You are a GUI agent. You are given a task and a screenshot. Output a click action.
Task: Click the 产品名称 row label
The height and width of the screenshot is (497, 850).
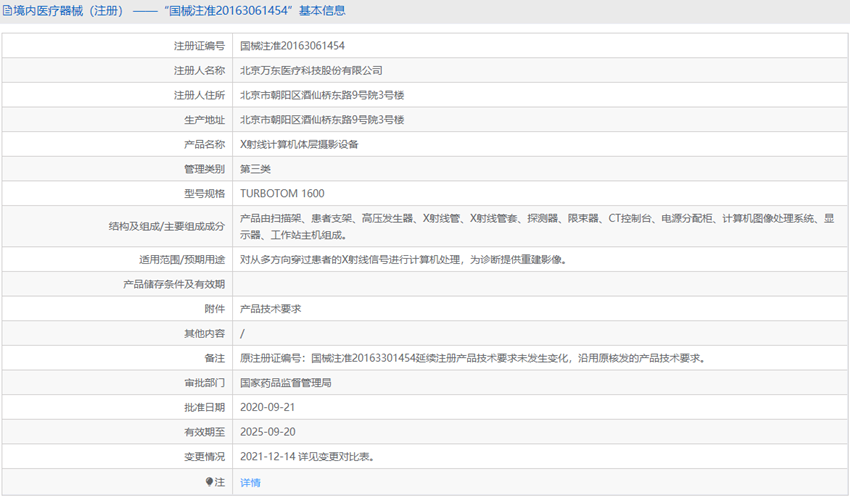pos(204,145)
